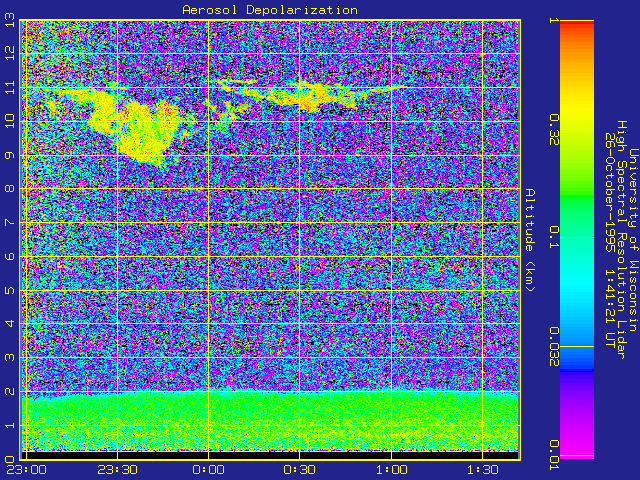Click the altitude label 0 on y-axis
This screenshot has width=640, height=480.
tap(10, 459)
